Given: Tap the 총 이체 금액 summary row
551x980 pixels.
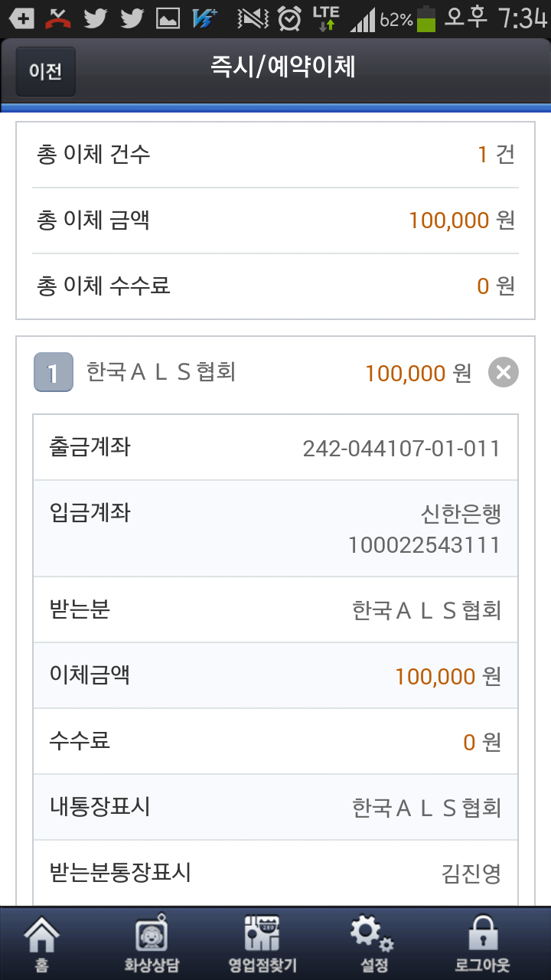Looking at the screenshot, I should click(275, 220).
